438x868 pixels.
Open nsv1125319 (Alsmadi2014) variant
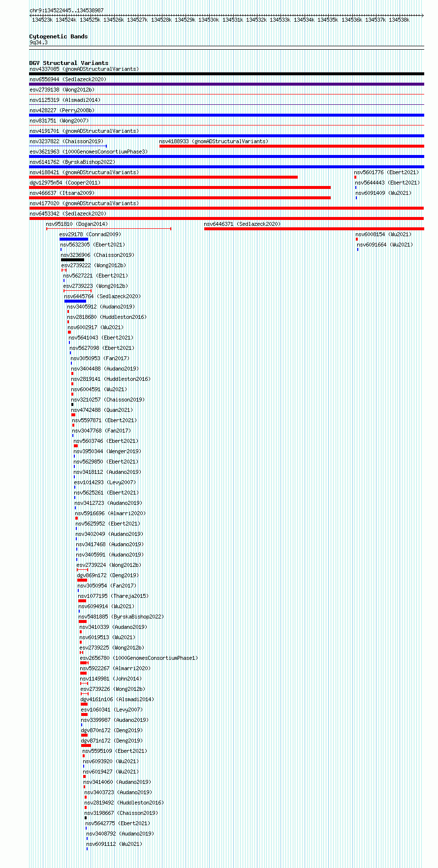[x=65, y=100]
